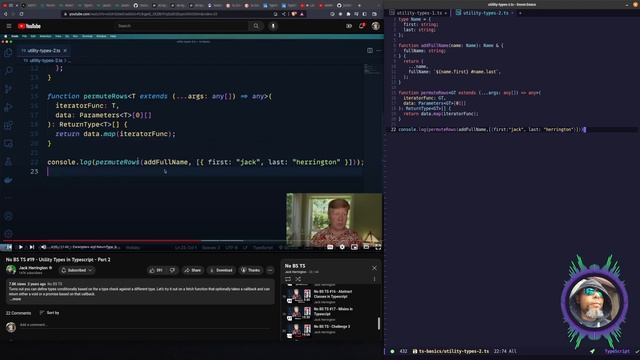Viewport: 640px width, 360px height.
Task: Mute the video volume speaker icon
Action: coord(43,247)
